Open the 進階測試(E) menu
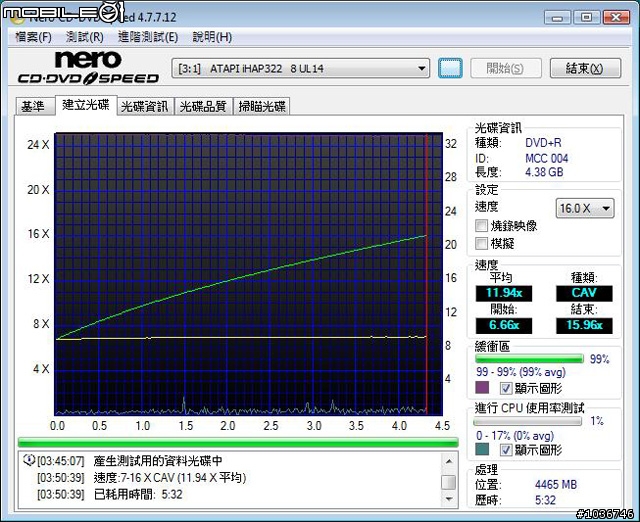Image resolution: width=640 pixels, height=522 pixels. coord(148,37)
